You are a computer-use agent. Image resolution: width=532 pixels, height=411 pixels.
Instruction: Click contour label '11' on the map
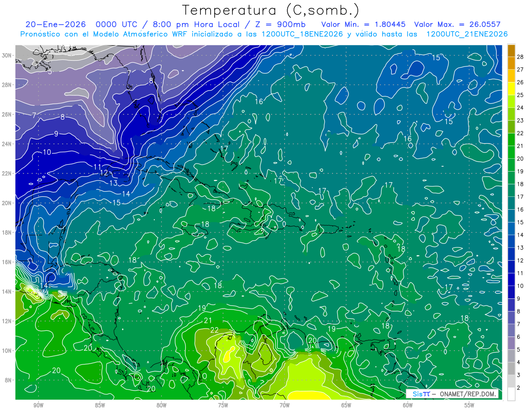[98, 167]
